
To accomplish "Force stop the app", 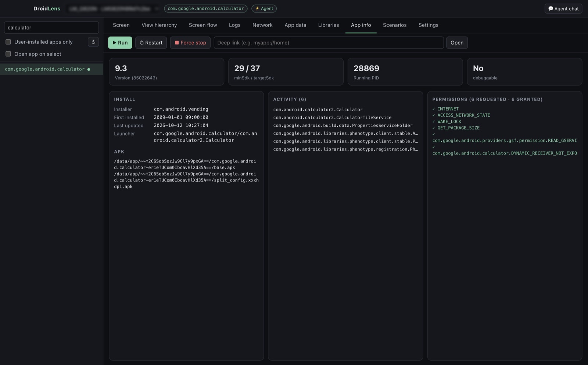I will (x=190, y=43).
